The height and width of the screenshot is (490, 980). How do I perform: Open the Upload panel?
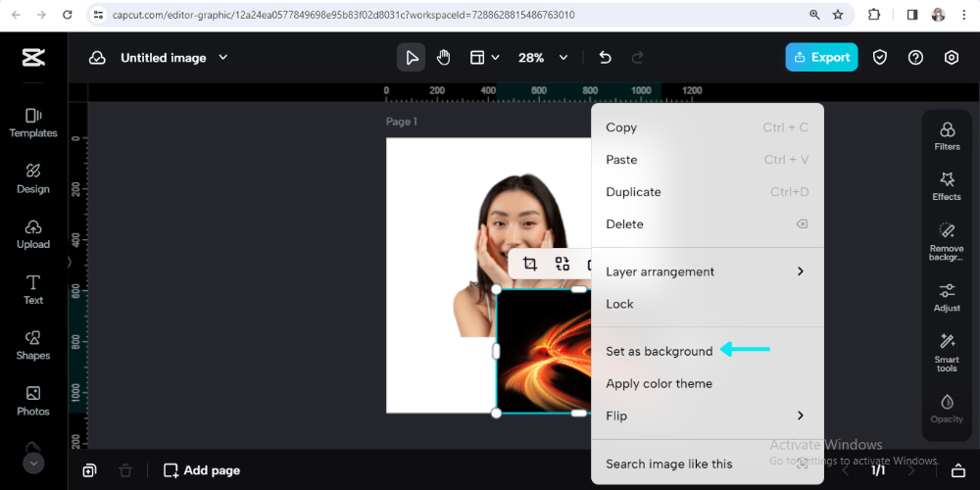(x=33, y=234)
